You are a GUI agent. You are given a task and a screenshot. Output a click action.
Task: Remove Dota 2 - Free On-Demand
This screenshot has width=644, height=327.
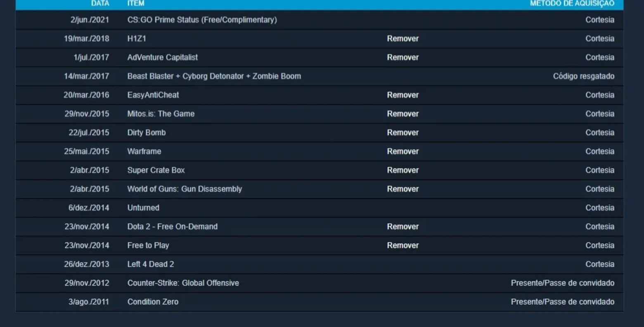pos(402,227)
